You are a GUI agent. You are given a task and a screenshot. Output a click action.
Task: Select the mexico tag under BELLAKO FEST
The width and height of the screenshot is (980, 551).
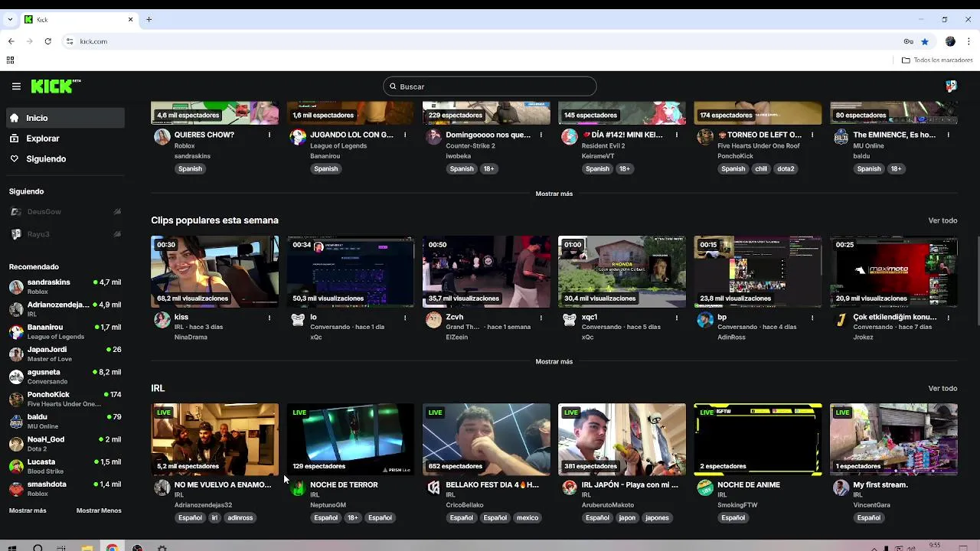[527, 518]
